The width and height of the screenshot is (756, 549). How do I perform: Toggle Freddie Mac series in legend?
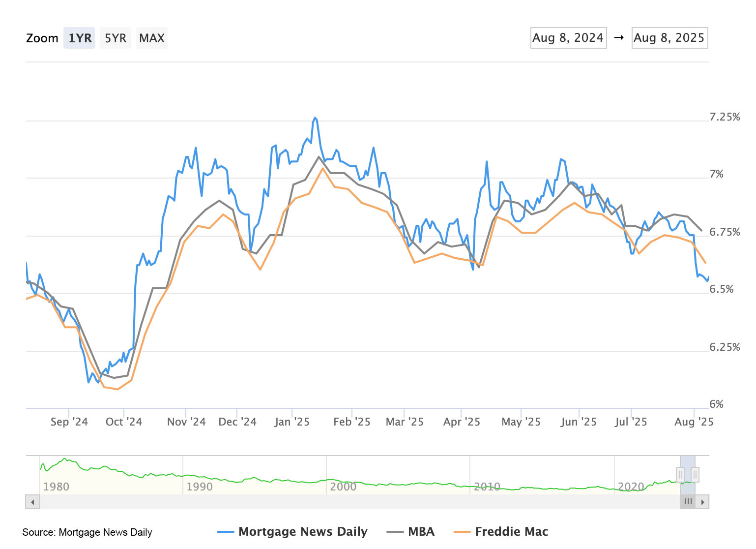click(501, 532)
